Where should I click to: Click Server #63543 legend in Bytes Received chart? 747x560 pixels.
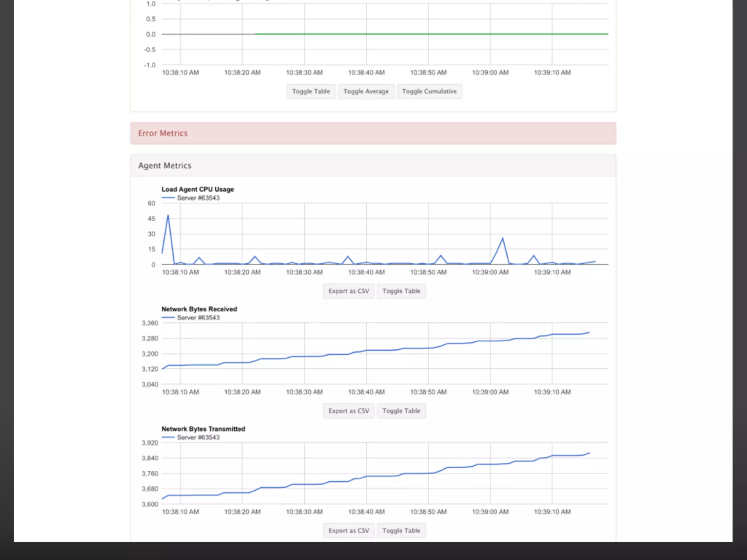198,318
